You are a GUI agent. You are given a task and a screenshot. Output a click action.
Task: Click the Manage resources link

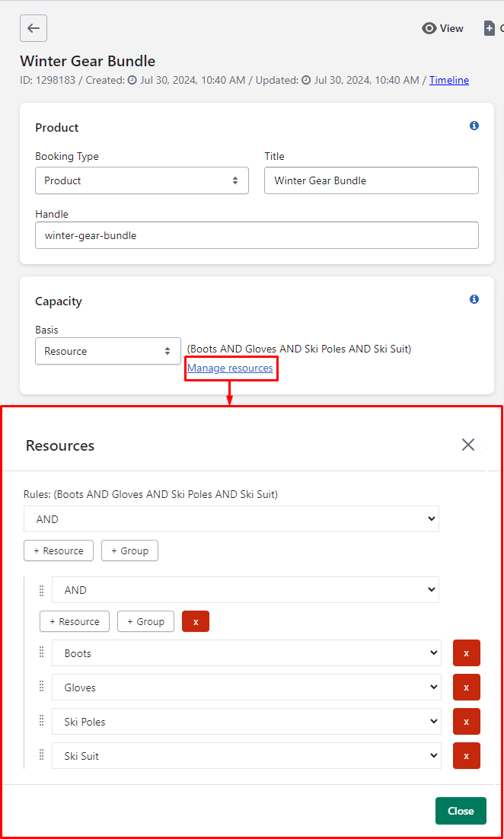pos(230,368)
